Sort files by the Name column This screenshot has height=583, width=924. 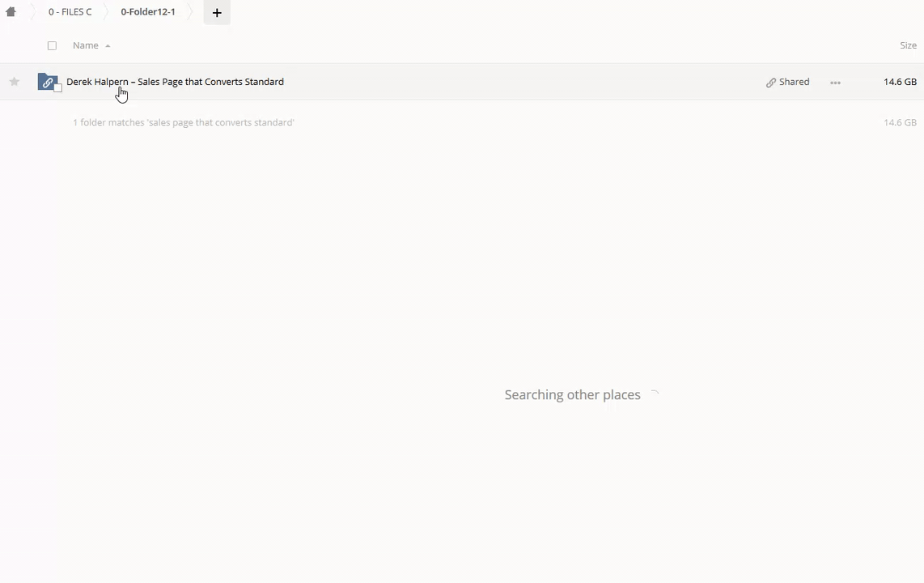point(86,46)
